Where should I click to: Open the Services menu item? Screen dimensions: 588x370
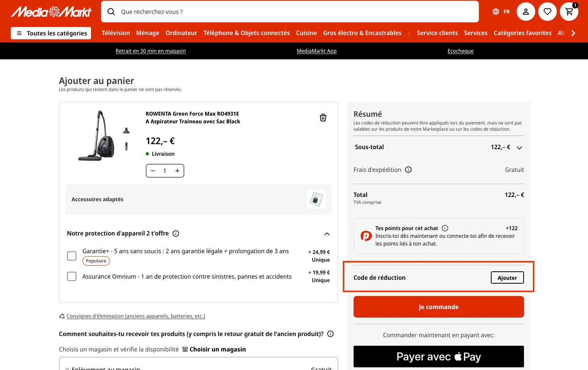(x=476, y=33)
